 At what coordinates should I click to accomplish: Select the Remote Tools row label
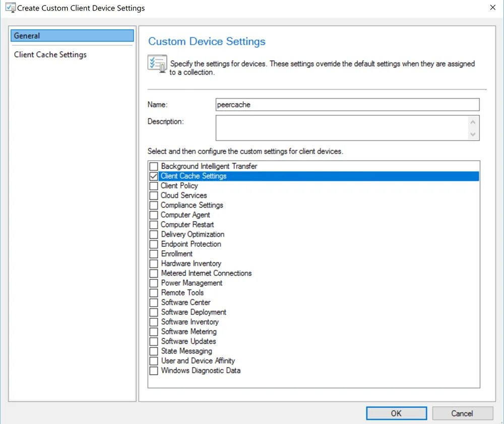pyautogui.click(x=182, y=293)
